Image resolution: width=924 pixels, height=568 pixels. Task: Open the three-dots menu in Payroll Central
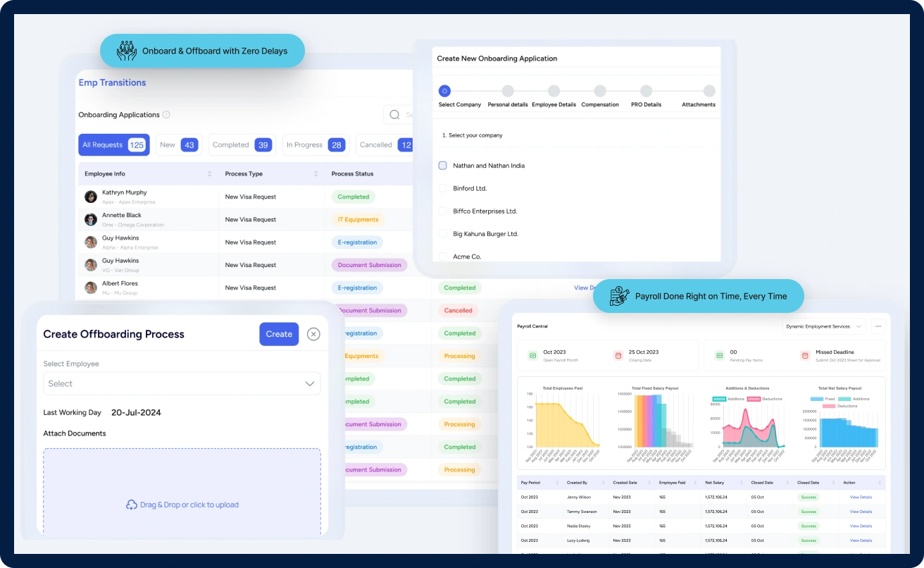pos(877,326)
